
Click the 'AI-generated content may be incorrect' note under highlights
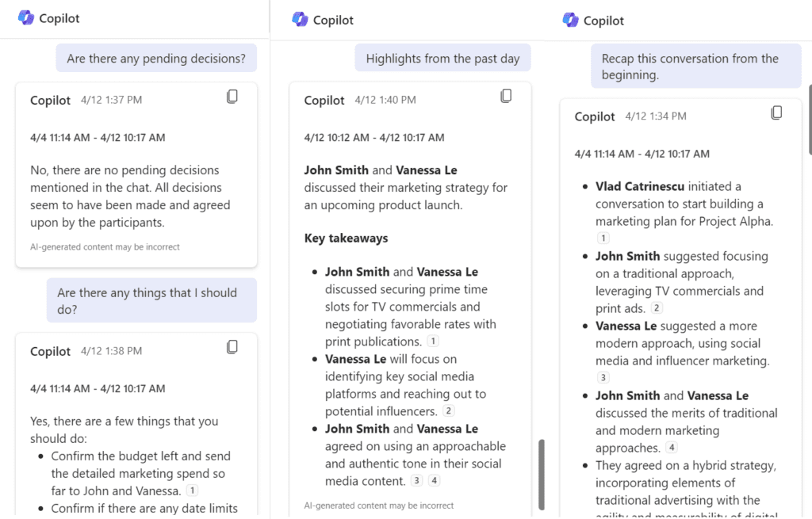point(378,506)
